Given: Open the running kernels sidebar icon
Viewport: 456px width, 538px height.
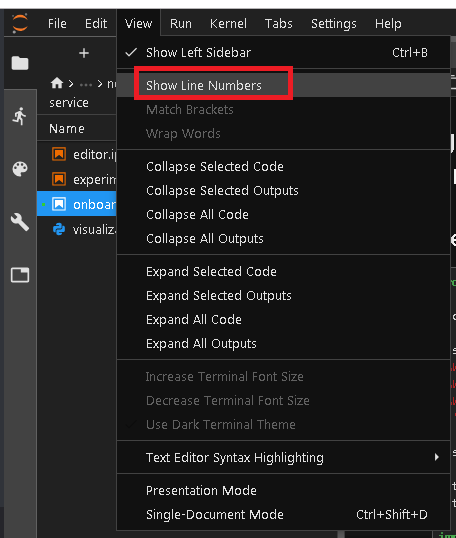Looking at the screenshot, I should (20, 116).
